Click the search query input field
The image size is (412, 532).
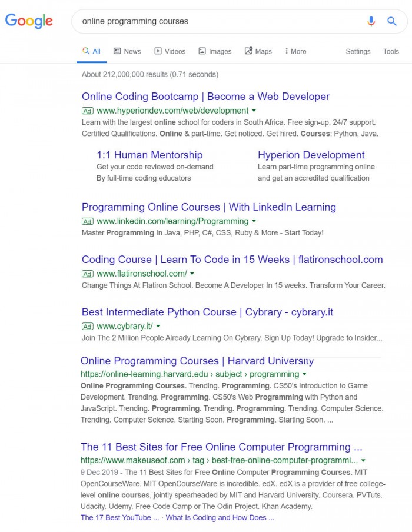pos(218,21)
